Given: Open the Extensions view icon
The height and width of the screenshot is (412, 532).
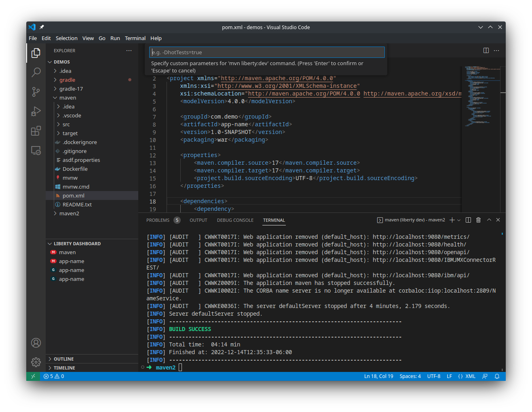Looking at the screenshot, I should click(36, 131).
